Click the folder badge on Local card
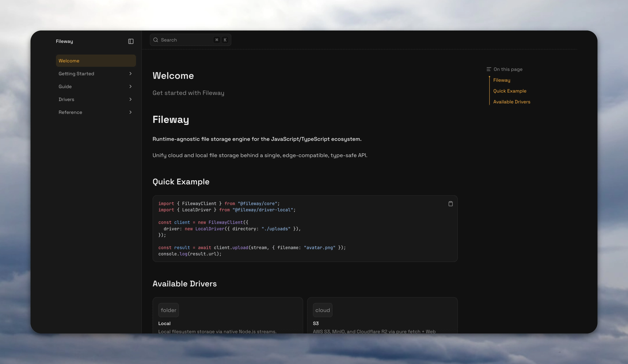 168,310
